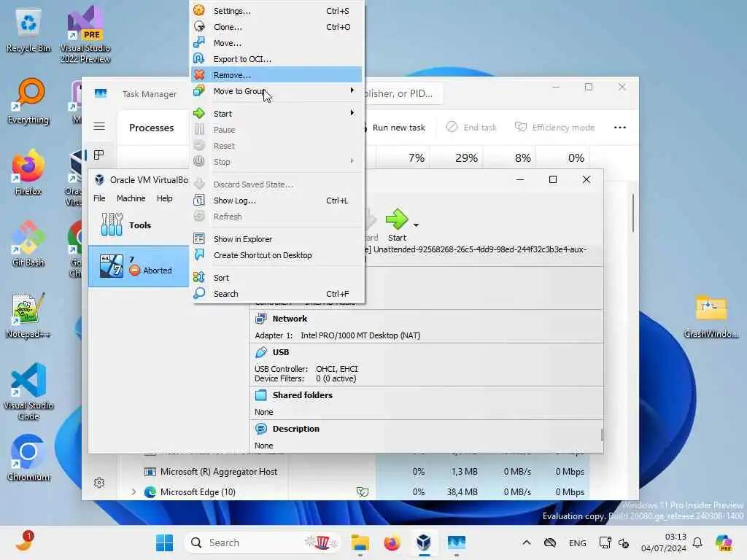Click the Description section header
The image size is (747, 560).
(296, 429)
